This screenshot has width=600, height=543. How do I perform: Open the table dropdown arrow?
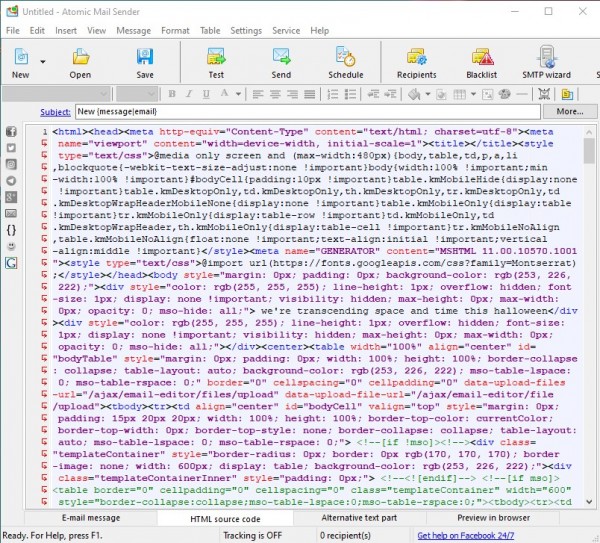pyautogui.click(x=473, y=94)
